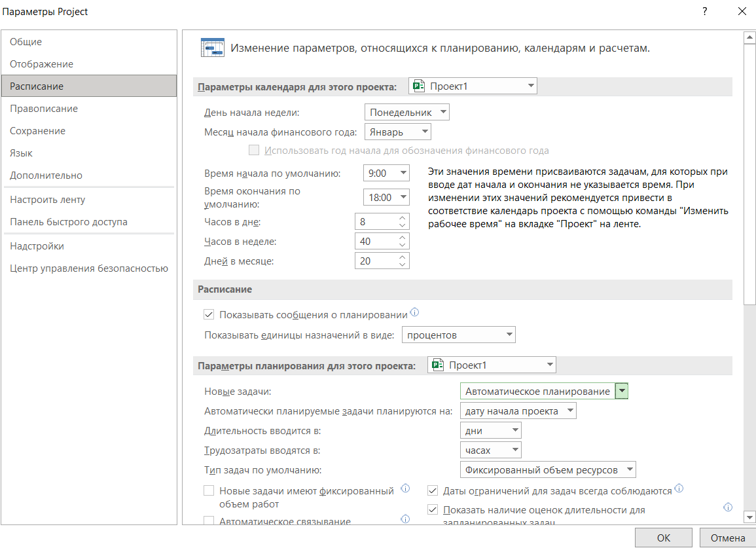
Task: Open Панель быстрого доступа page
Action: (89, 222)
